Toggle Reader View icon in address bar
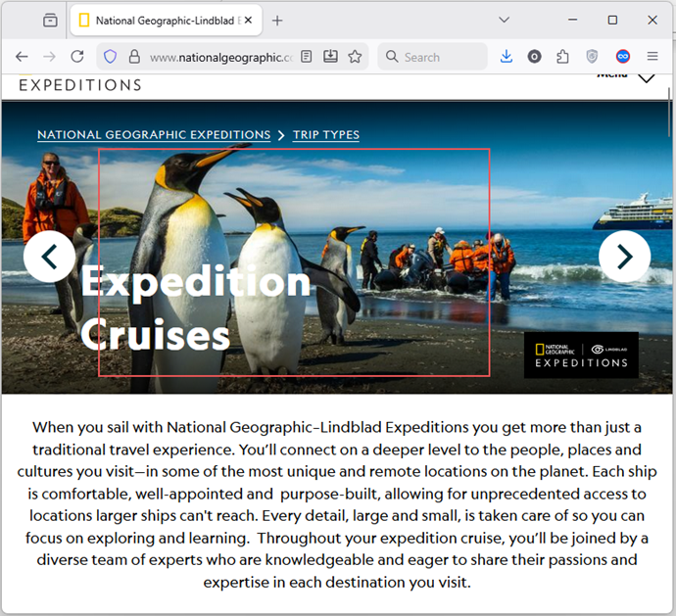Image resolution: width=676 pixels, height=616 pixels. click(x=308, y=57)
